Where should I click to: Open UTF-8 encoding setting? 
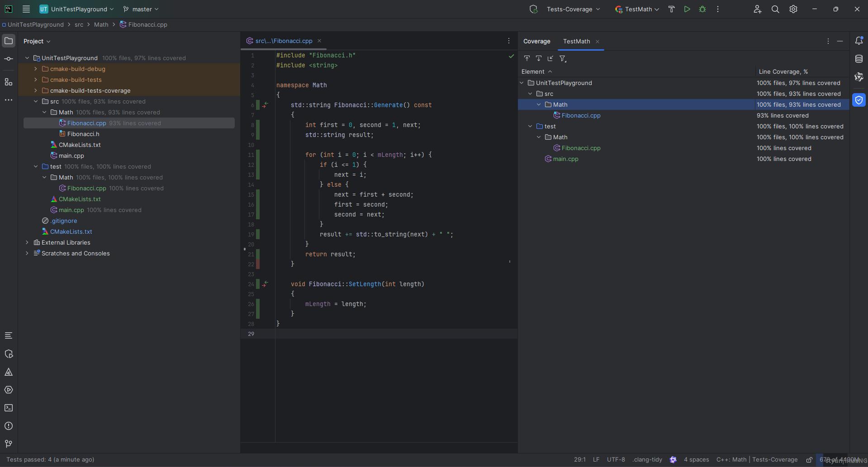point(616,460)
